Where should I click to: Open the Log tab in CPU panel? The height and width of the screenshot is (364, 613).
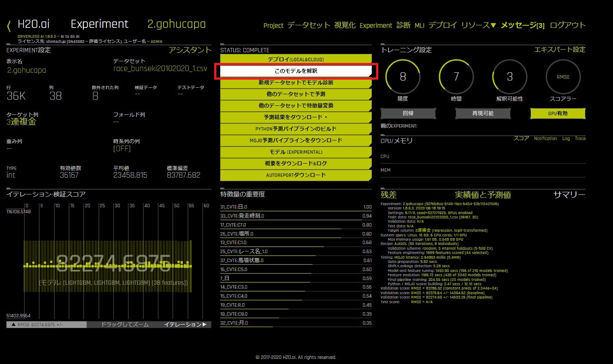(x=566, y=139)
